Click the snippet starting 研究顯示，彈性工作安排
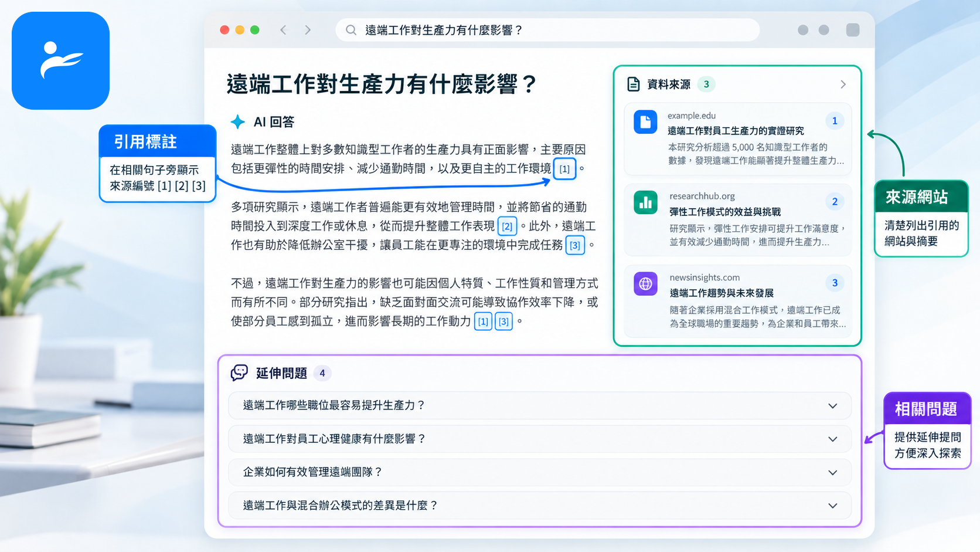 (758, 235)
